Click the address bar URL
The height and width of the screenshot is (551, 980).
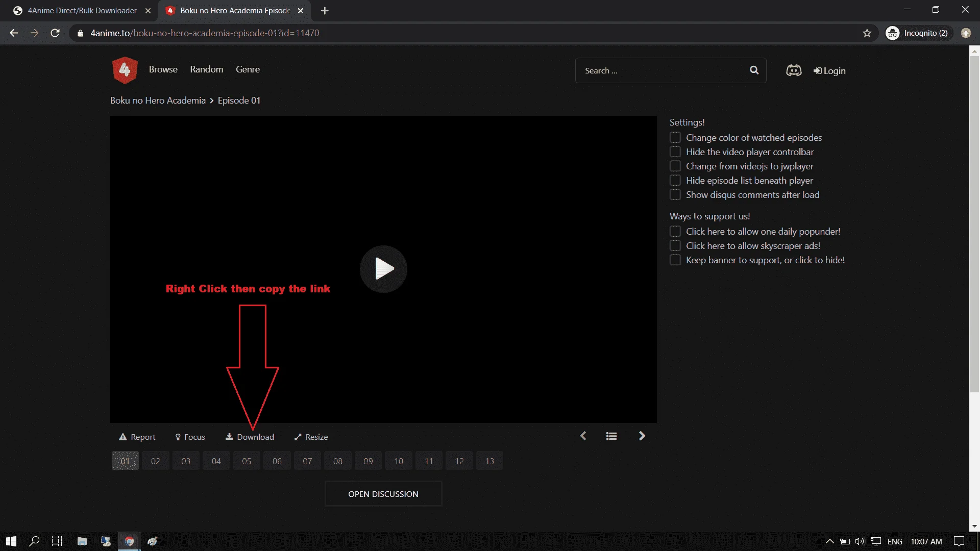(205, 33)
